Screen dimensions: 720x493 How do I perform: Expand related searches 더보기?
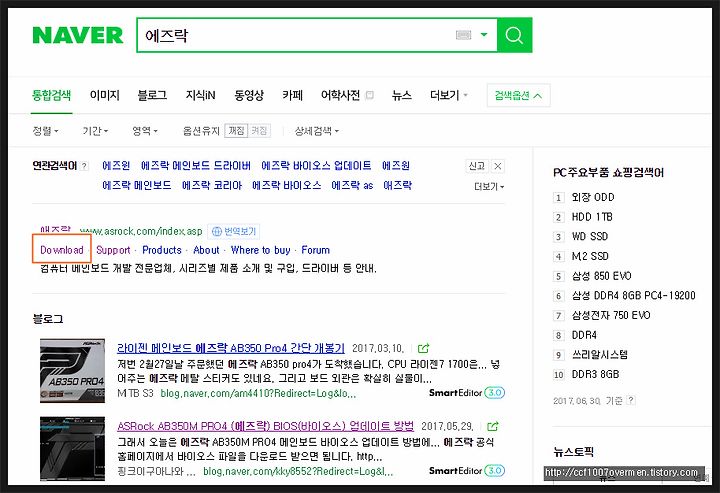[489, 187]
